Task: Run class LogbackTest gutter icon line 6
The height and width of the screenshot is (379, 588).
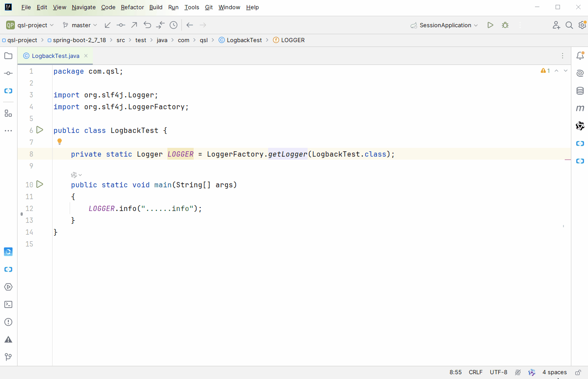Action: (40, 130)
